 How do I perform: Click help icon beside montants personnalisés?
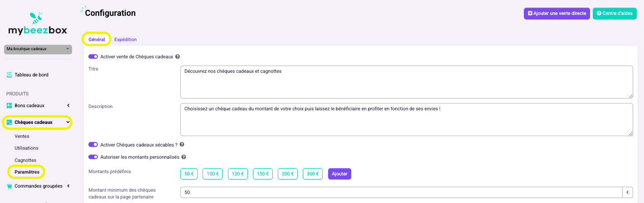tap(184, 157)
